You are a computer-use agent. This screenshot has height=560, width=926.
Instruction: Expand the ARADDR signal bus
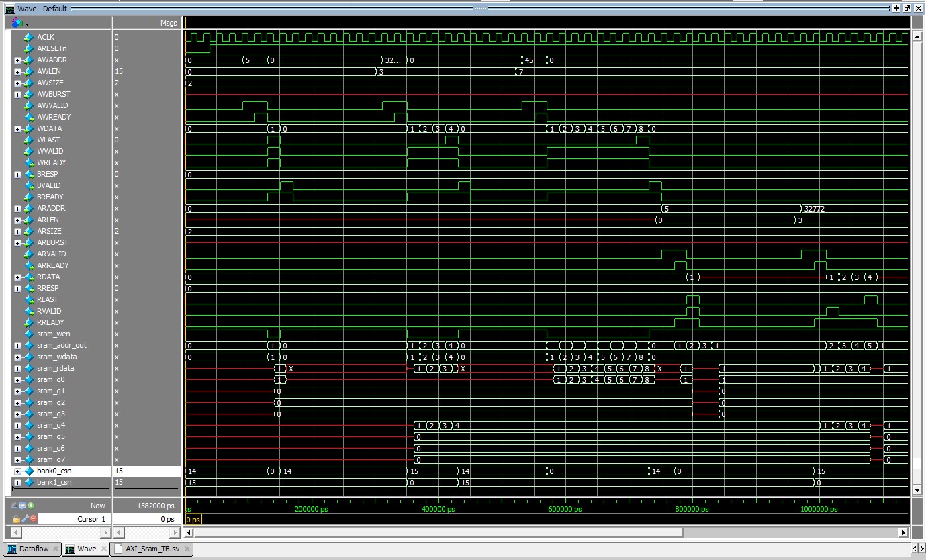click(x=17, y=209)
